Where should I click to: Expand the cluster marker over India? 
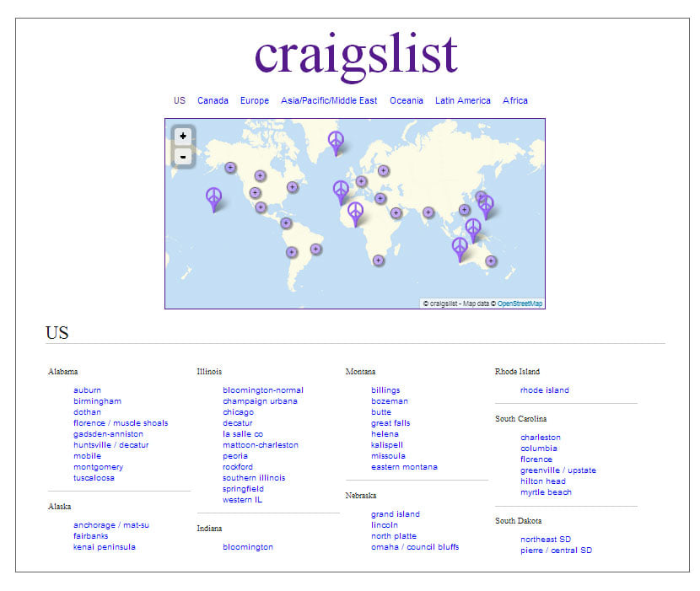pos(428,212)
